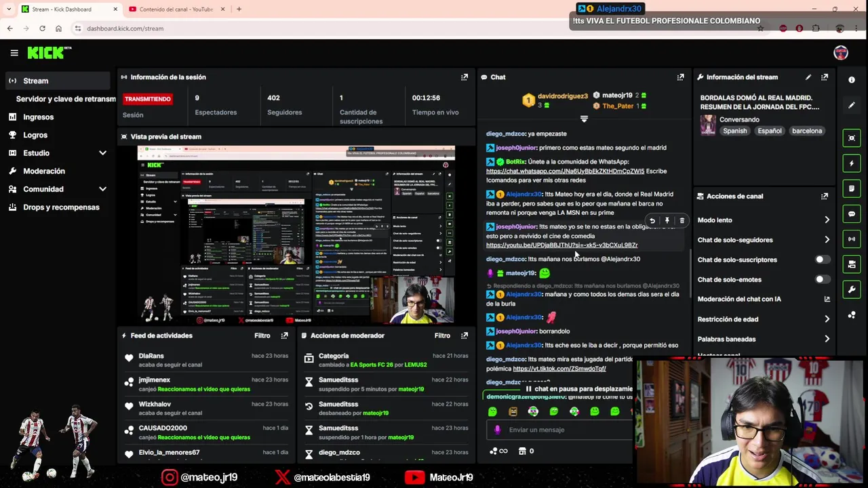The width and height of the screenshot is (868, 488).
Task: Open the hamburger menu beside the Kick logo
Action: click(x=14, y=52)
